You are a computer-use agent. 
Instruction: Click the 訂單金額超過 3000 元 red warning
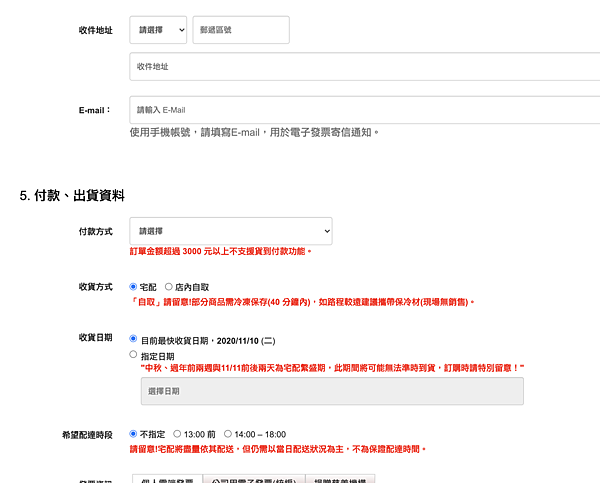(x=220, y=251)
